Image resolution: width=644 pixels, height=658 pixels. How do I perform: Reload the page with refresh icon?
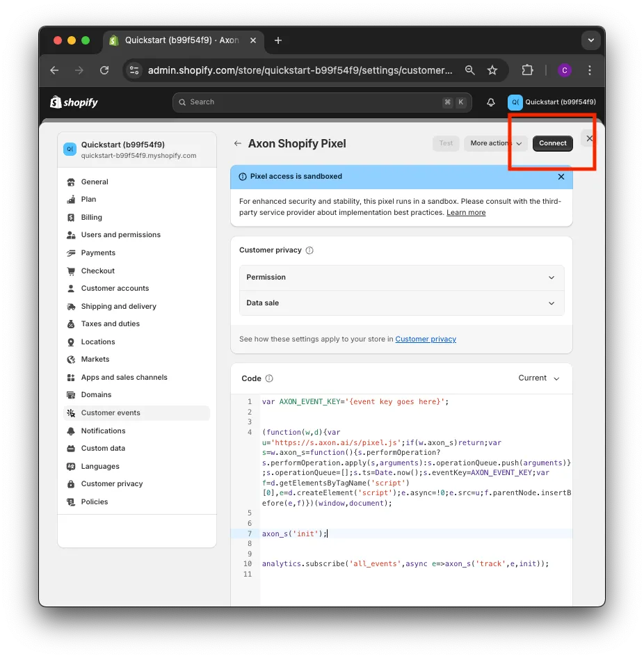pyautogui.click(x=104, y=70)
